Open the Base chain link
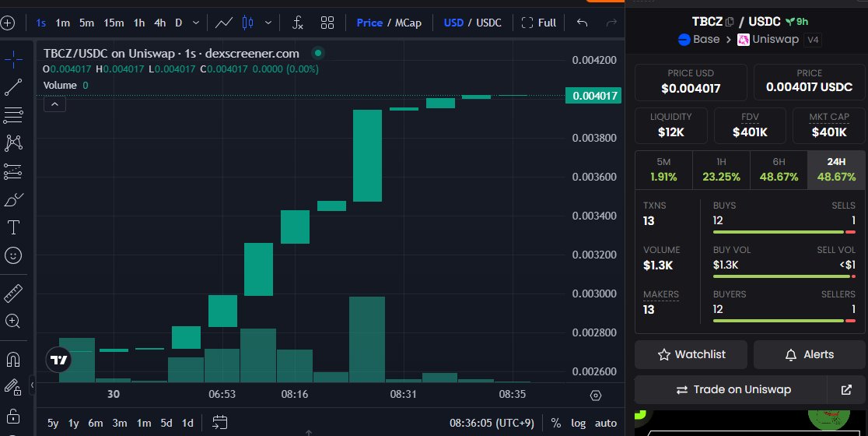Screen dimensions: 868x436 tap(698, 40)
